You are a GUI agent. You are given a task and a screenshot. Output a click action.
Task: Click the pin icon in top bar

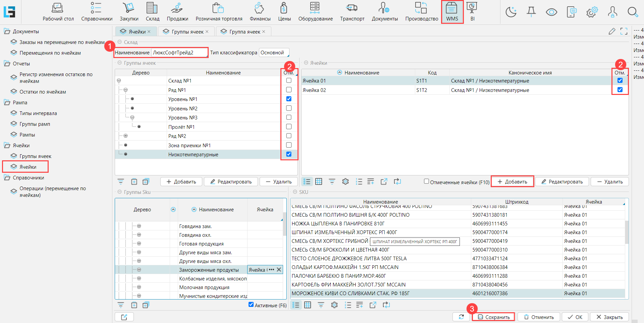coord(531,12)
